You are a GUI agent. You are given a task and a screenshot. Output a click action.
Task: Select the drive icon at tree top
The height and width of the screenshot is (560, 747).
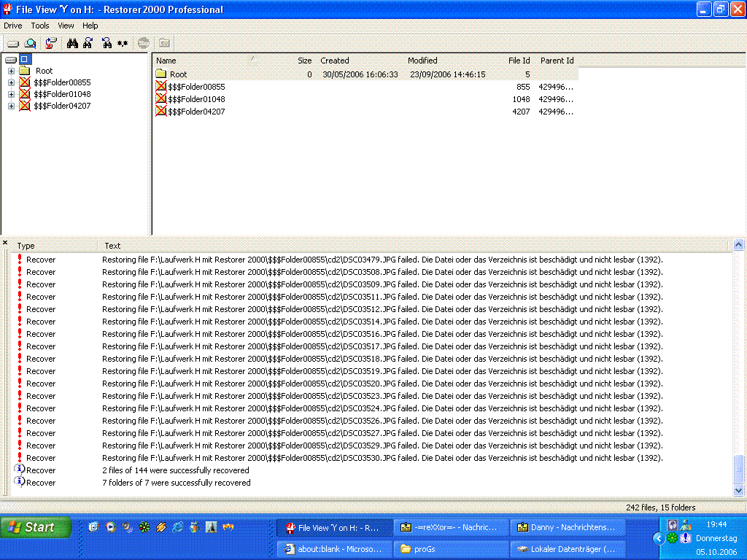tap(11, 60)
